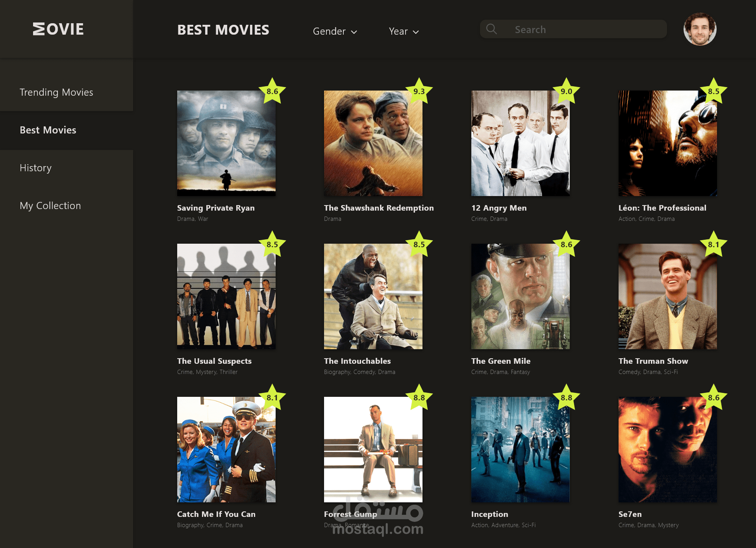Click the BEST MOVIES page heading
Viewport: 756px width, 548px height.
click(x=223, y=30)
